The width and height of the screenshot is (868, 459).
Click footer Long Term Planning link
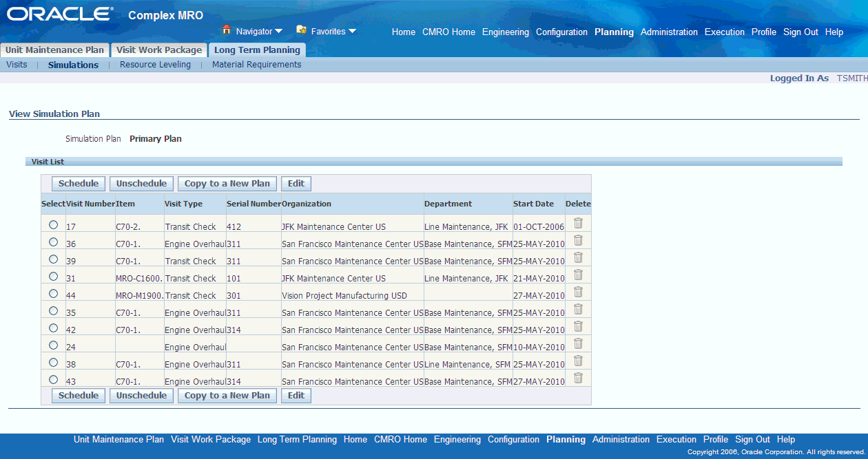click(x=297, y=440)
